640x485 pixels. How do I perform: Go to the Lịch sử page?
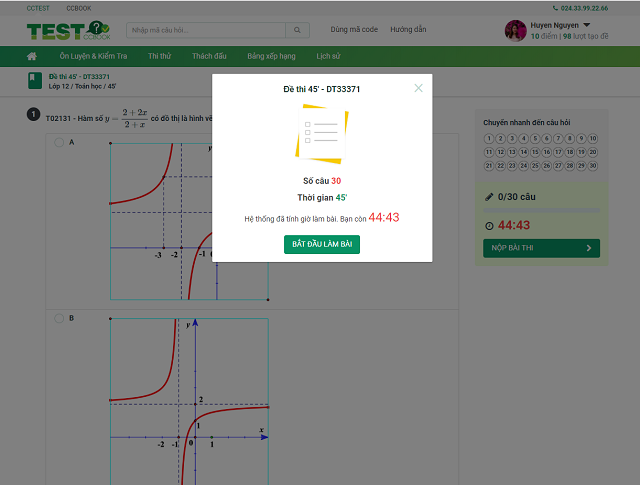(x=328, y=56)
